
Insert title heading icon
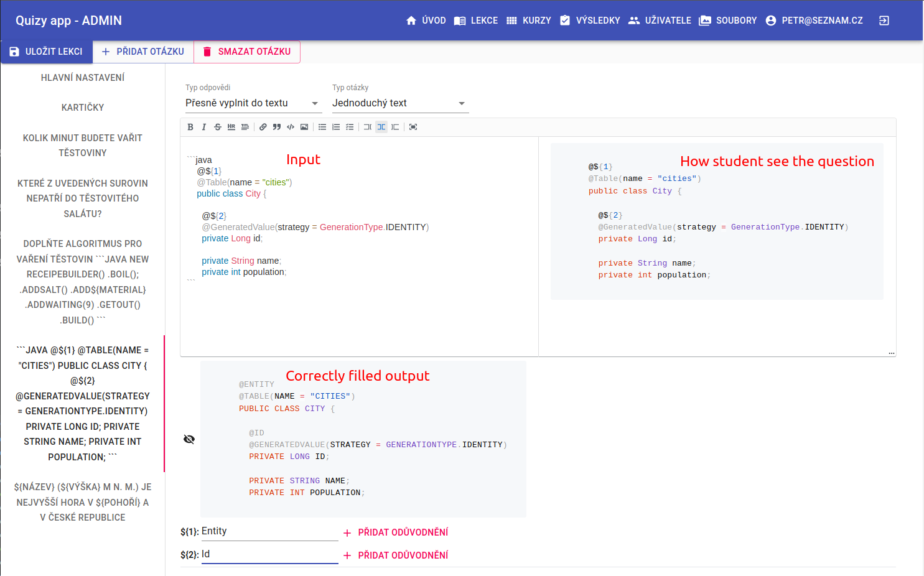pos(245,127)
